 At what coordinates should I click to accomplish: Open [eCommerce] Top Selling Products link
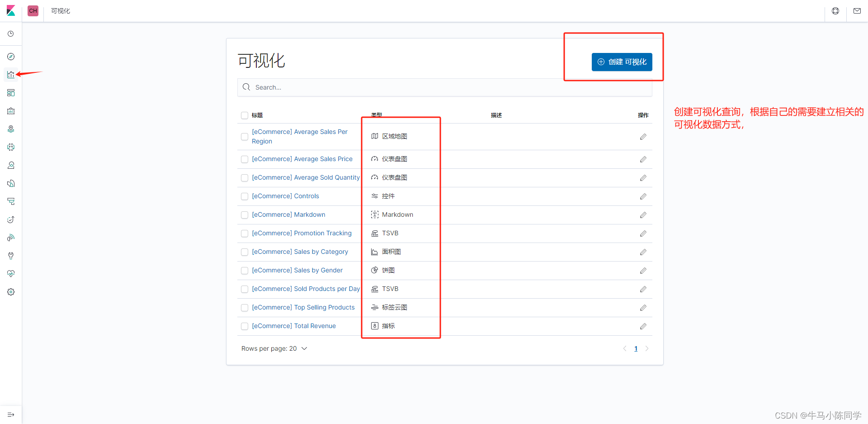pyautogui.click(x=303, y=307)
